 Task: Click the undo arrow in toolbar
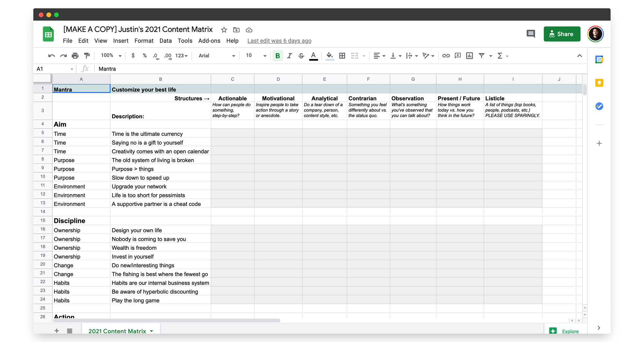51,56
